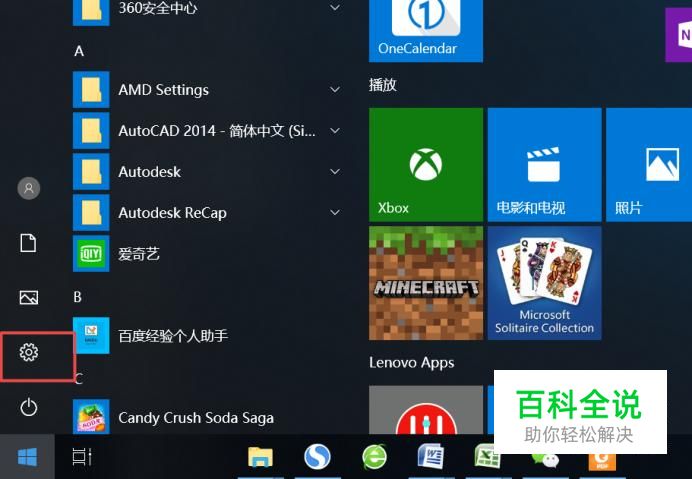Screen dimensions: 692x479
Task: Launch the Minecraft tile
Action: click(426, 283)
